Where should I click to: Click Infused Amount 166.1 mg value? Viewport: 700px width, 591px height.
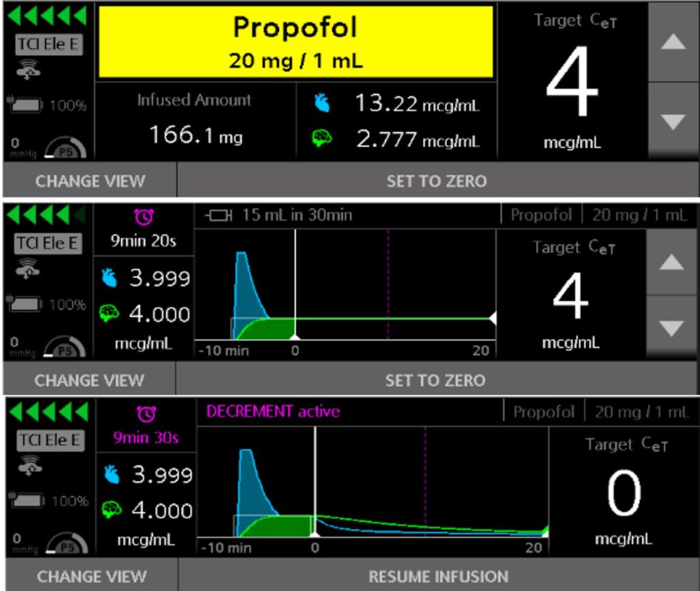[196, 135]
